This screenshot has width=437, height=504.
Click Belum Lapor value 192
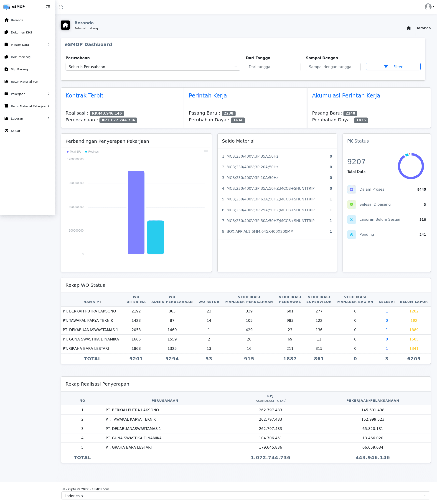[414, 320]
